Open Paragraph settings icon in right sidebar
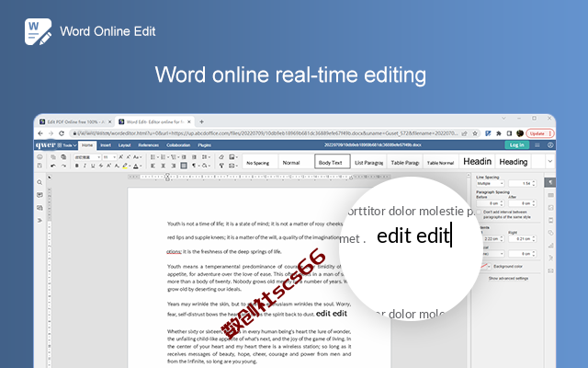 click(x=550, y=182)
